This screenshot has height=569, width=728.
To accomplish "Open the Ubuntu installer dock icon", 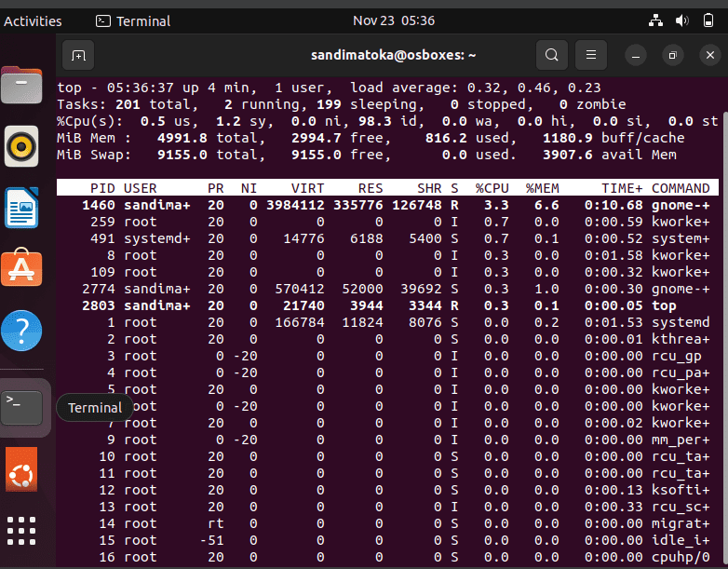I will [x=21, y=469].
